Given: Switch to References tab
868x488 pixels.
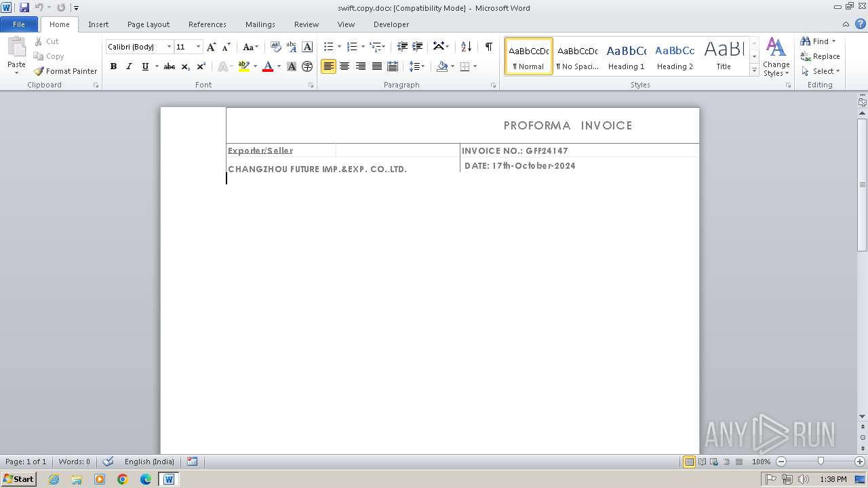Looking at the screenshot, I should coord(208,24).
